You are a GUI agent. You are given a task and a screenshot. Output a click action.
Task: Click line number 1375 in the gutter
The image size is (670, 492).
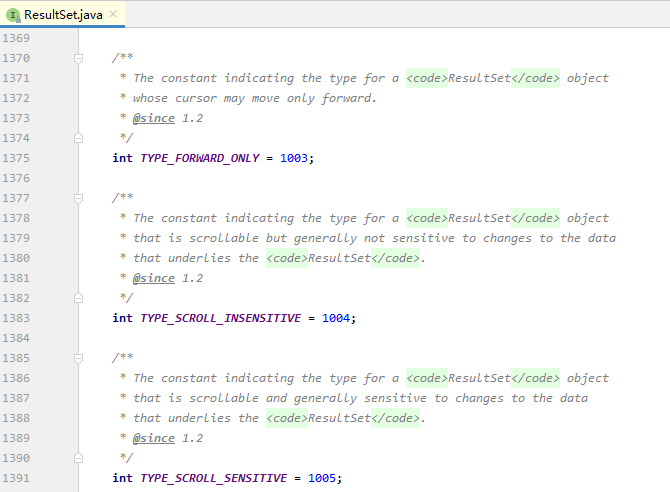click(x=16, y=158)
